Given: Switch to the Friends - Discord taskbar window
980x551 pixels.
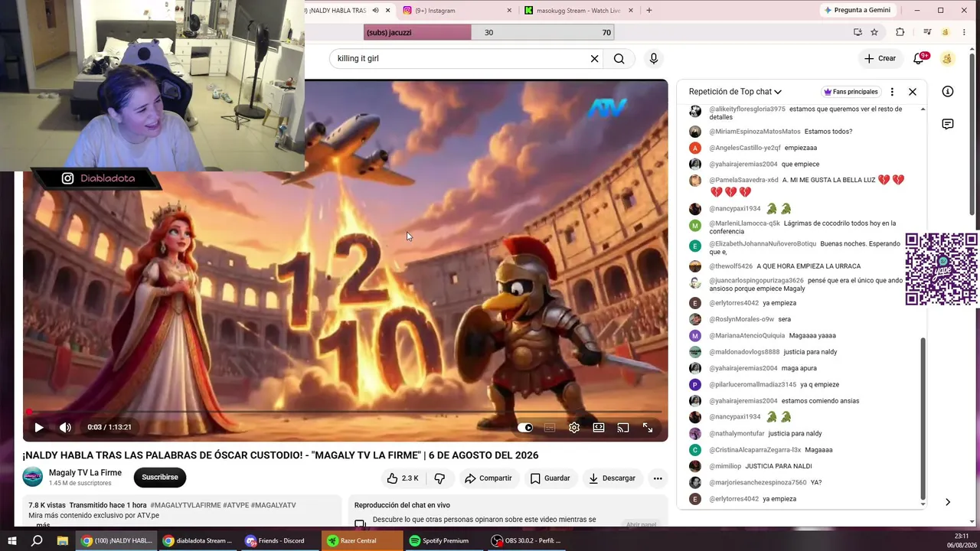Looking at the screenshot, I should 279,541.
